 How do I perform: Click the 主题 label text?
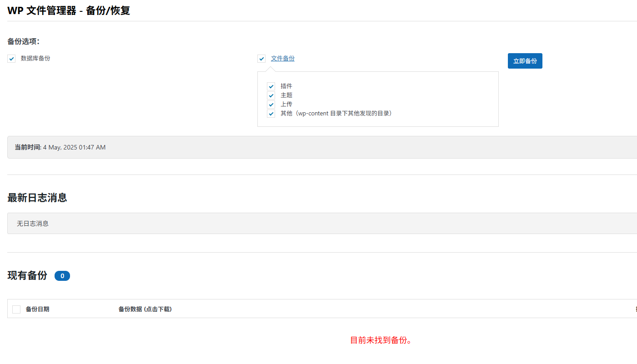[286, 95]
